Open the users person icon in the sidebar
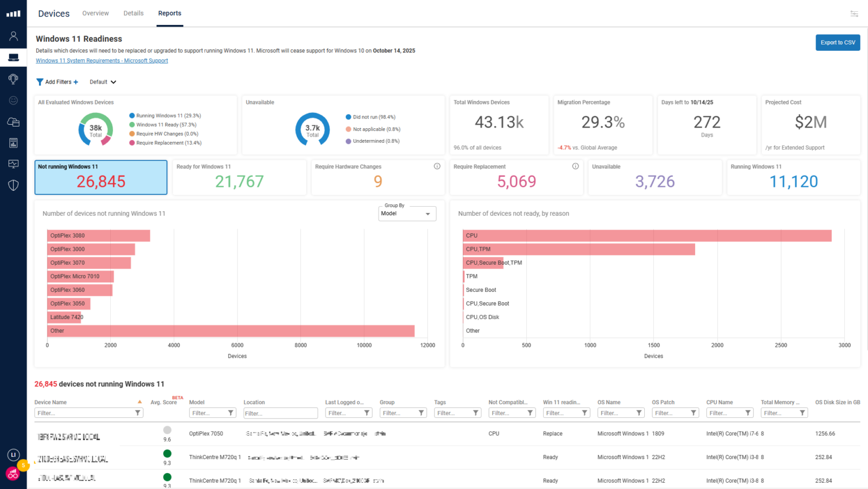Image resolution: width=868 pixels, height=489 pixels. (x=13, y=35)
